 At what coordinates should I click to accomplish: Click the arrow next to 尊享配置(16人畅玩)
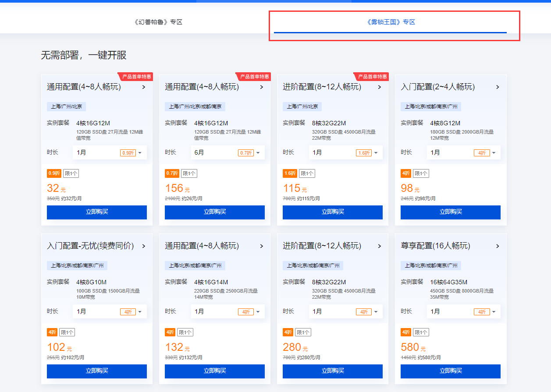[x=498, y=246]
